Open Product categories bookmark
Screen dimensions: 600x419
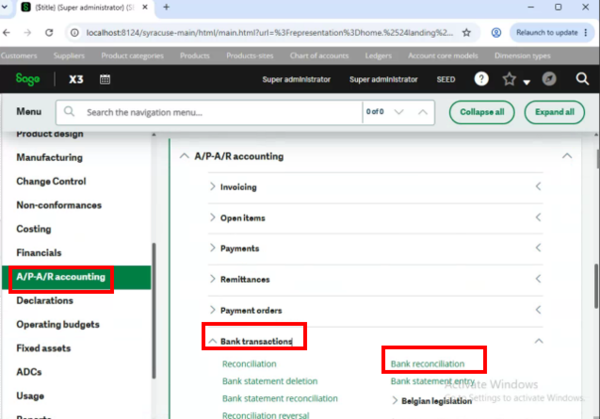coord(132,56)
